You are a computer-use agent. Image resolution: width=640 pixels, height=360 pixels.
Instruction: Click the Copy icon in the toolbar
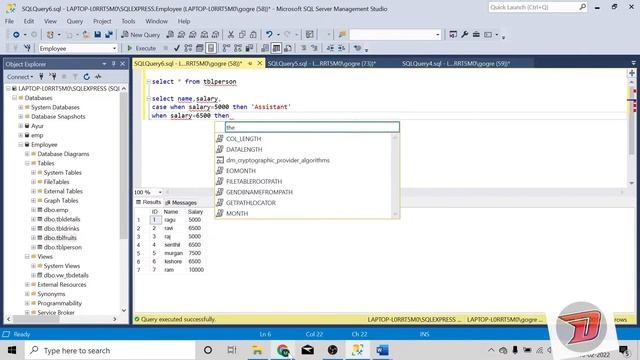(x=242, y=35)
